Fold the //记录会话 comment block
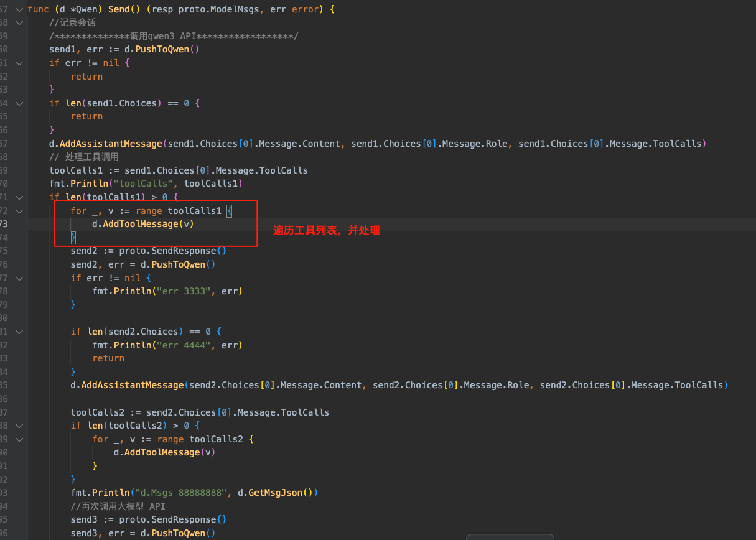756x540 pixels. point(19,22)
